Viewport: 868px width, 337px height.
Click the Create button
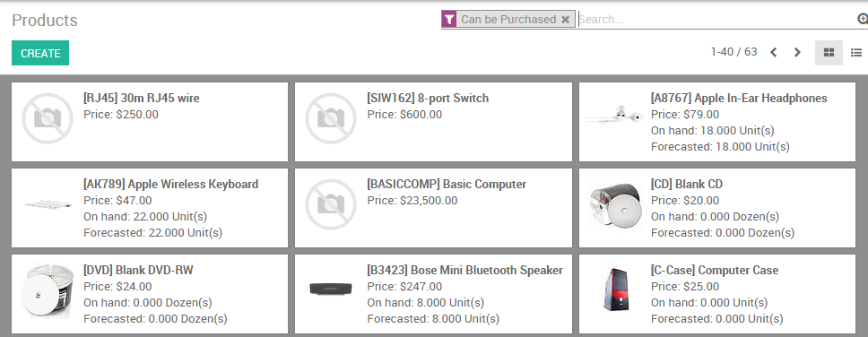tap(40, 53)
